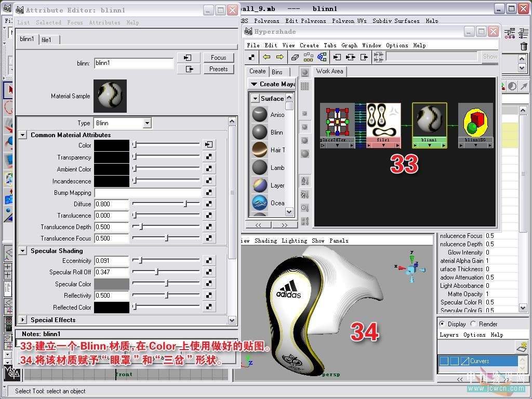Click the Hypershade Show button
Viewport: 532px width, 399px height.
[490, 57]
